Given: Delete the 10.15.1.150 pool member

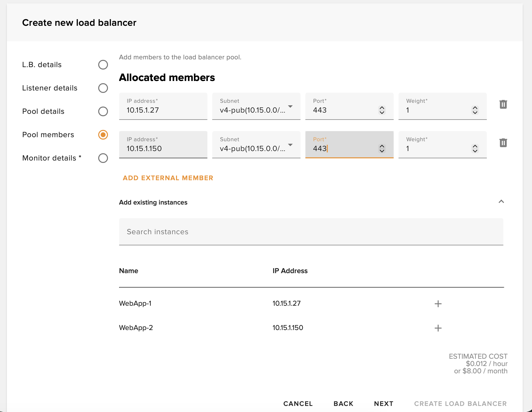Looking at the screenshot, I should tap(503, 143).
